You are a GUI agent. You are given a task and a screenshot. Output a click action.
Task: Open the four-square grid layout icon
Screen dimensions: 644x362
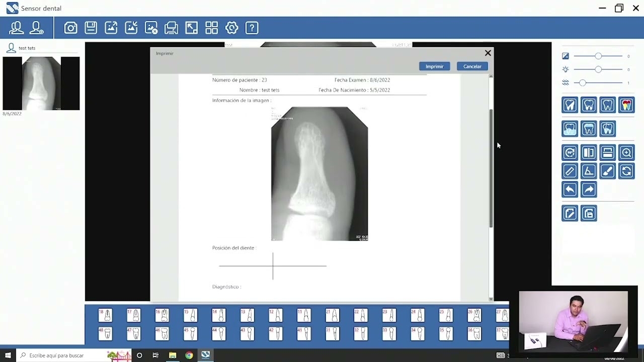[x=211, y=28]
